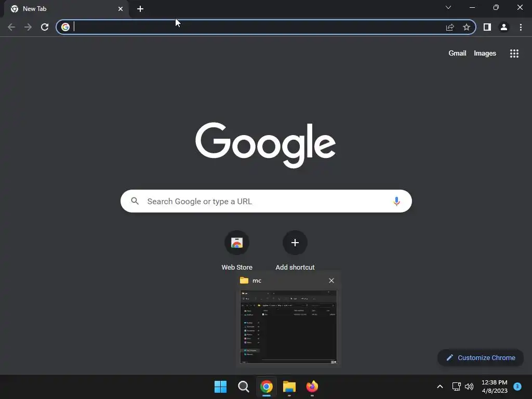Close the New Tab tab
This screenshot has width=532, height=399.
point(121,9)
